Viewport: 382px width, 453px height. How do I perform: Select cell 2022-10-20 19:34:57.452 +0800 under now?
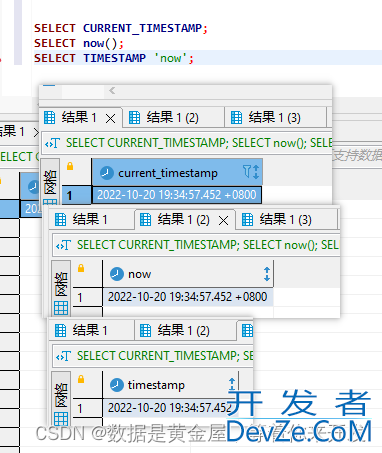pyautogui.click(x=188, y=297)
